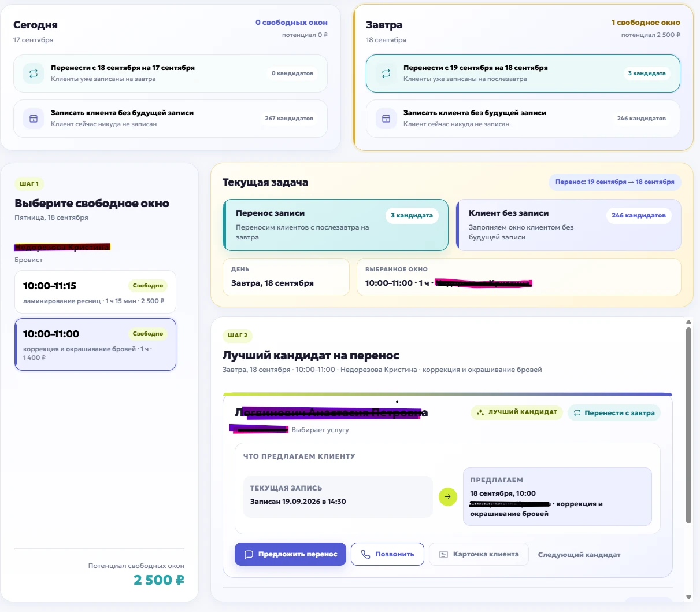This screenshot has width=700, height=612.
Task: Click the large '2 500 ₽' total
Action: (159, 580)
